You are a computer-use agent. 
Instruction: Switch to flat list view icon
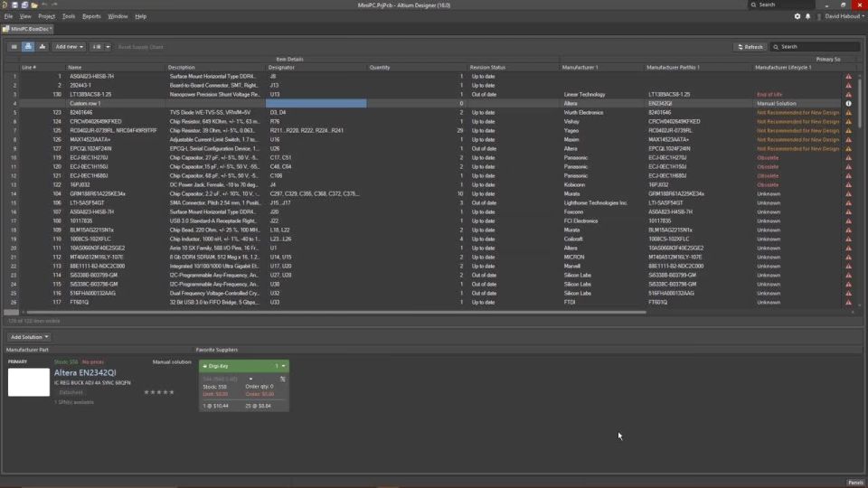coord(14,47)
